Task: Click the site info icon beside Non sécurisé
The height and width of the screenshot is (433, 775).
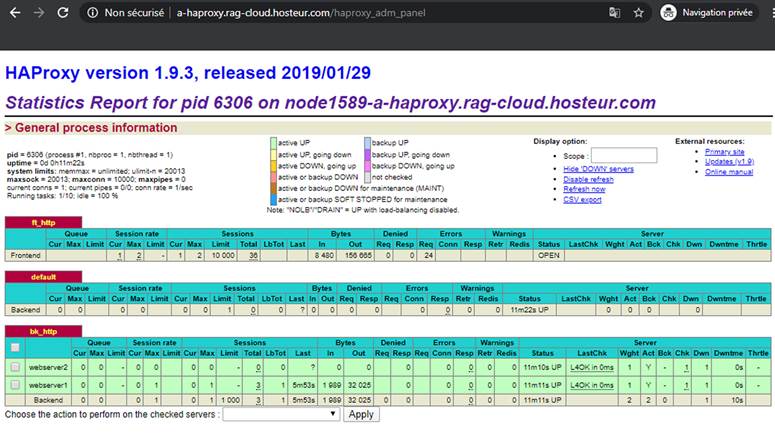Action: (92, 13)
